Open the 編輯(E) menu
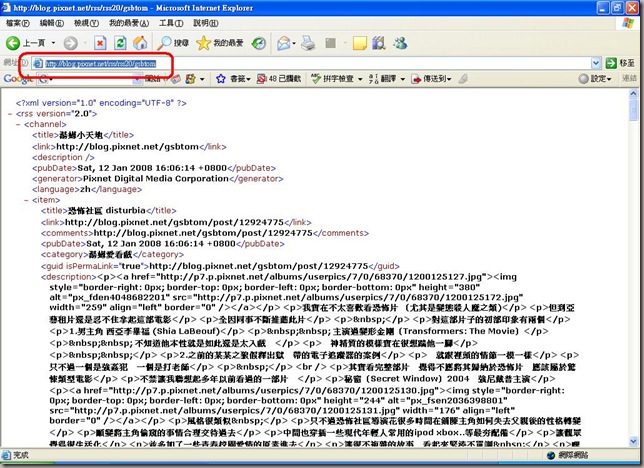The image size is (644, 468). tap(51, 23)
